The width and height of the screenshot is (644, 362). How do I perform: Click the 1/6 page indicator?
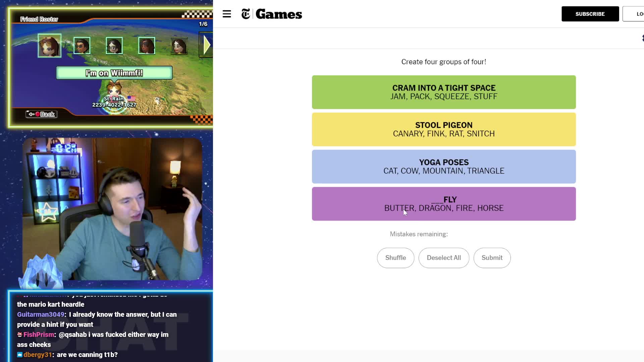203,24
